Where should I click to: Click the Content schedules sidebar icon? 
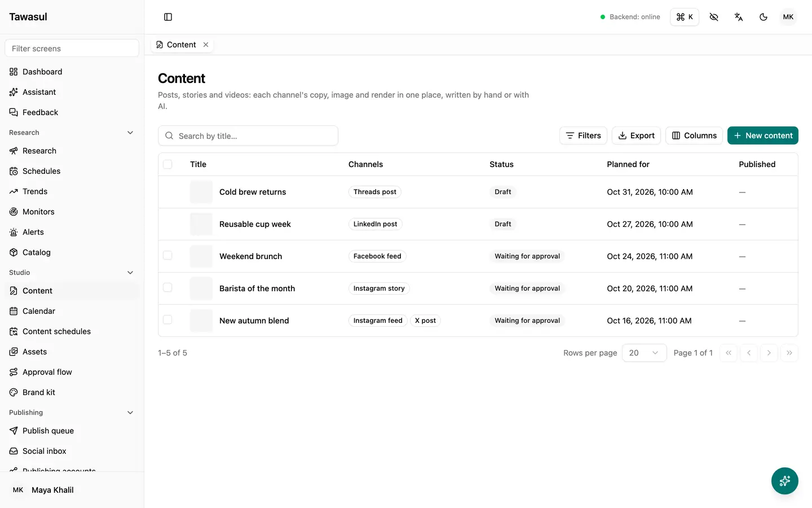14,331
